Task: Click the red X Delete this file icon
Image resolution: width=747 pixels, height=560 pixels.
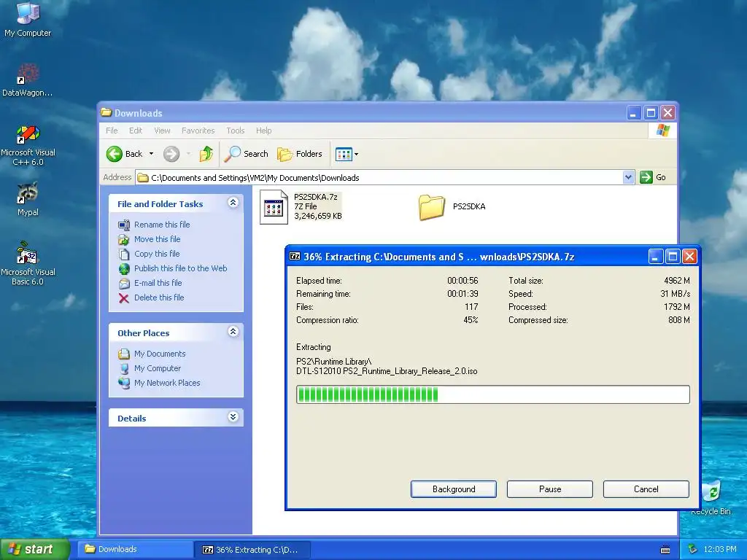Action: coord(124,298)
